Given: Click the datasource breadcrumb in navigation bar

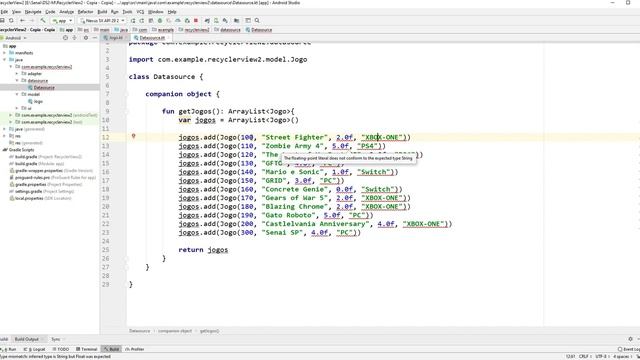Looking at the screenshot, I should (x=227, y=29).
